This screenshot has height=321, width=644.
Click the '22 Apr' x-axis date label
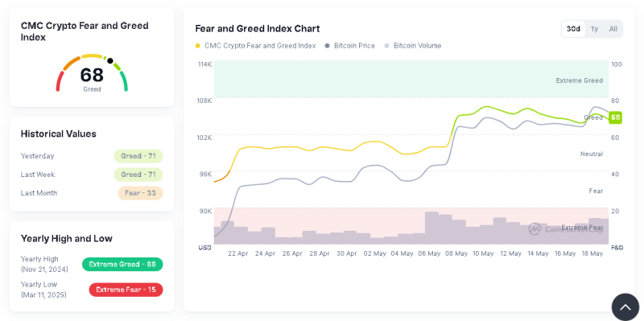(x=238, y=253)
